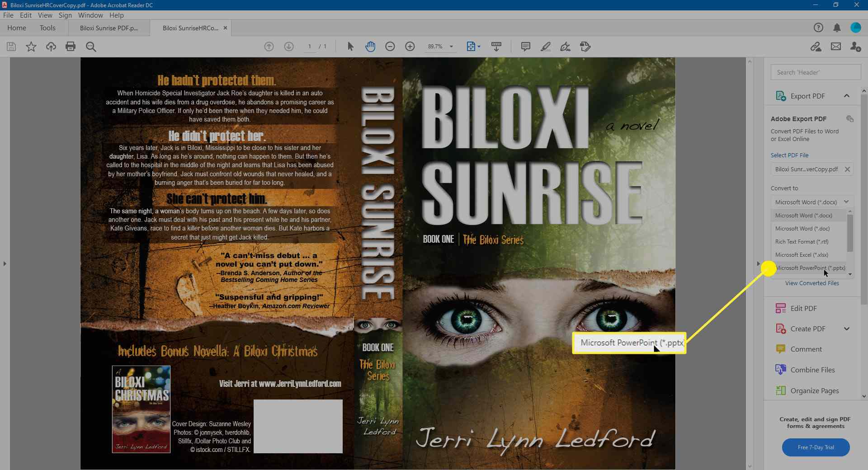
Task: Open the Help question mark icon
Action: pos(818,28)
